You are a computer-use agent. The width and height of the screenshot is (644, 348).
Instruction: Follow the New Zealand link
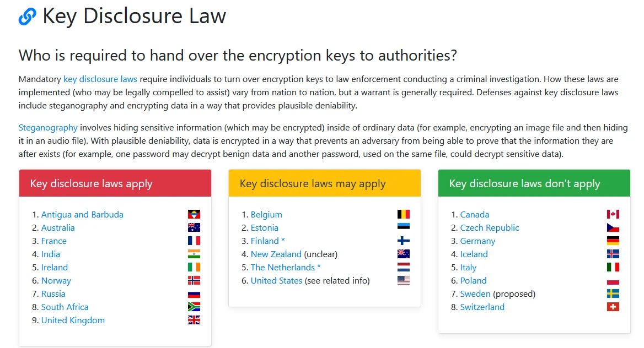click(276, 254)
